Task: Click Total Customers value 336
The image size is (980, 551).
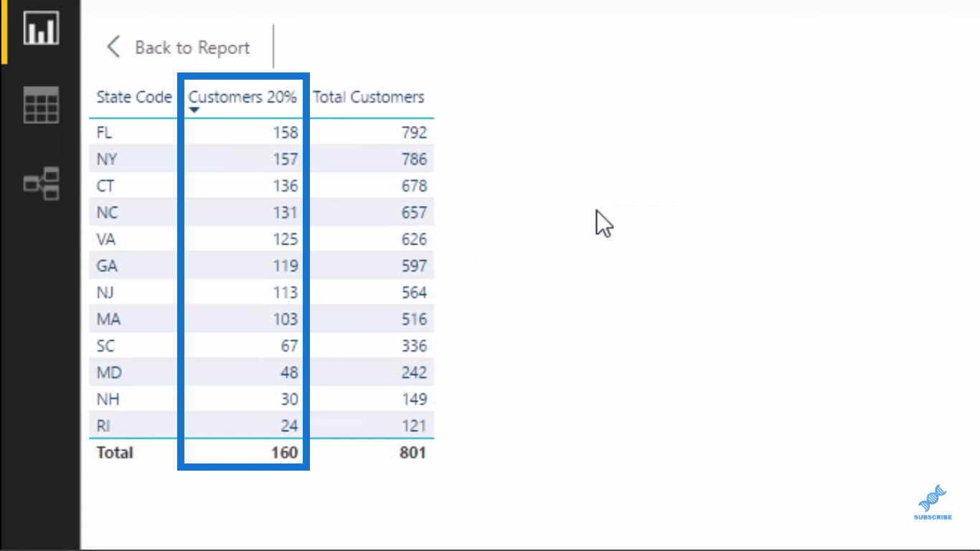Action: coord(414,346)
